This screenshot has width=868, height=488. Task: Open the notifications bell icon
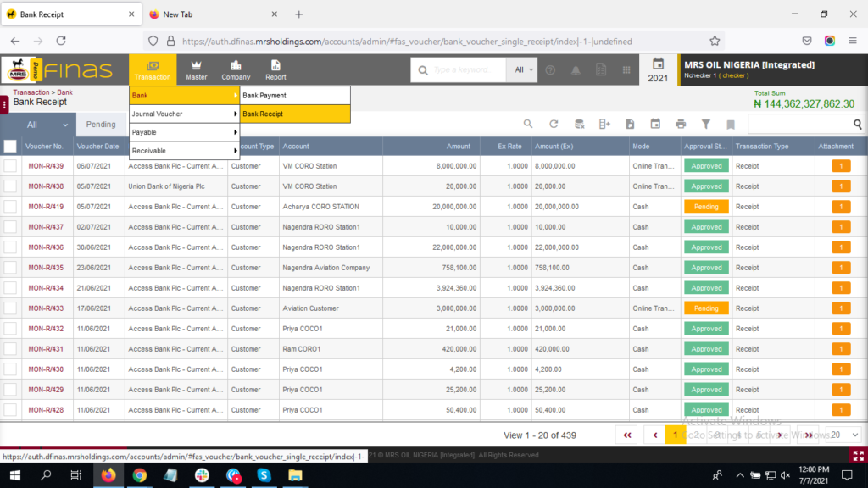pos(576,69)
